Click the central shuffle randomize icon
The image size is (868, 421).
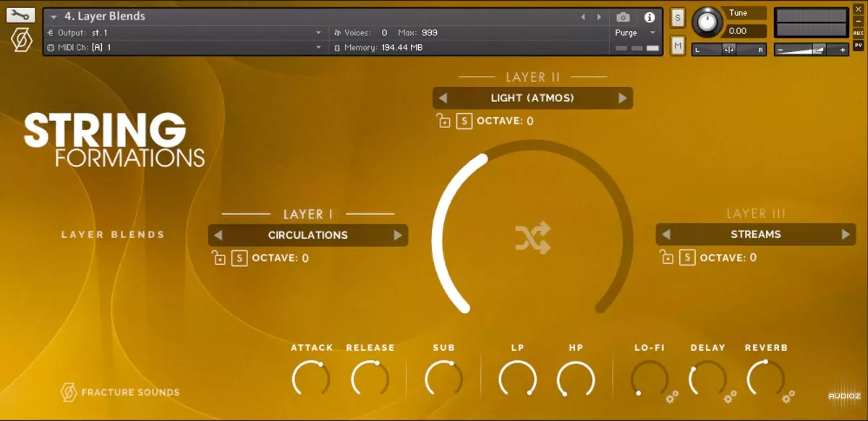pyautogui.click(x=532, y=238)
